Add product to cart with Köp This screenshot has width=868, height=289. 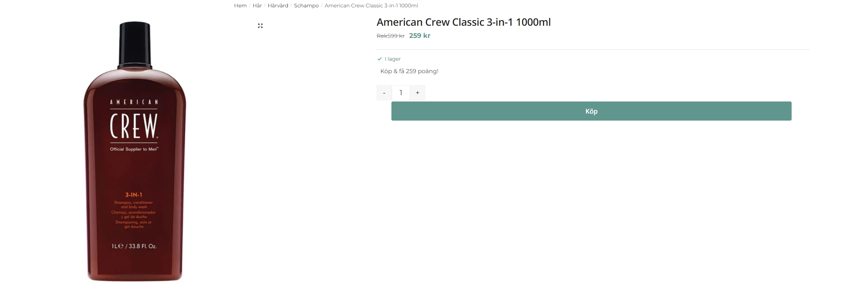(591, 111)
